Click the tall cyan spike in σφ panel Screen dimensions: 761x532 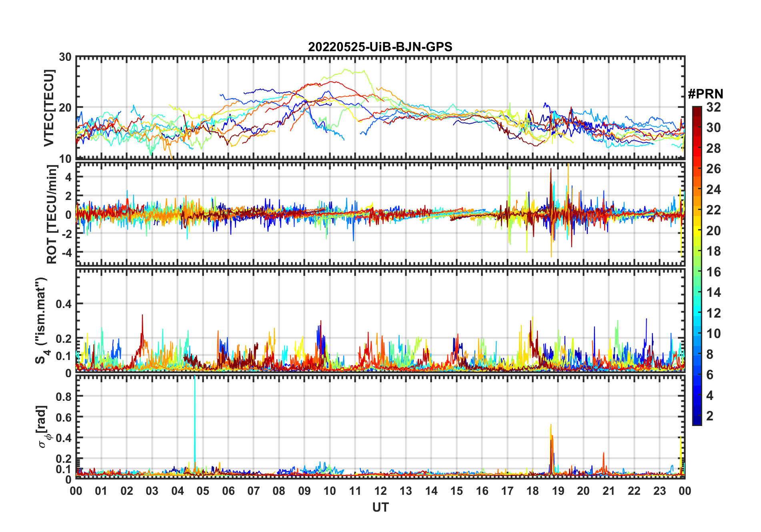[195, 424]
